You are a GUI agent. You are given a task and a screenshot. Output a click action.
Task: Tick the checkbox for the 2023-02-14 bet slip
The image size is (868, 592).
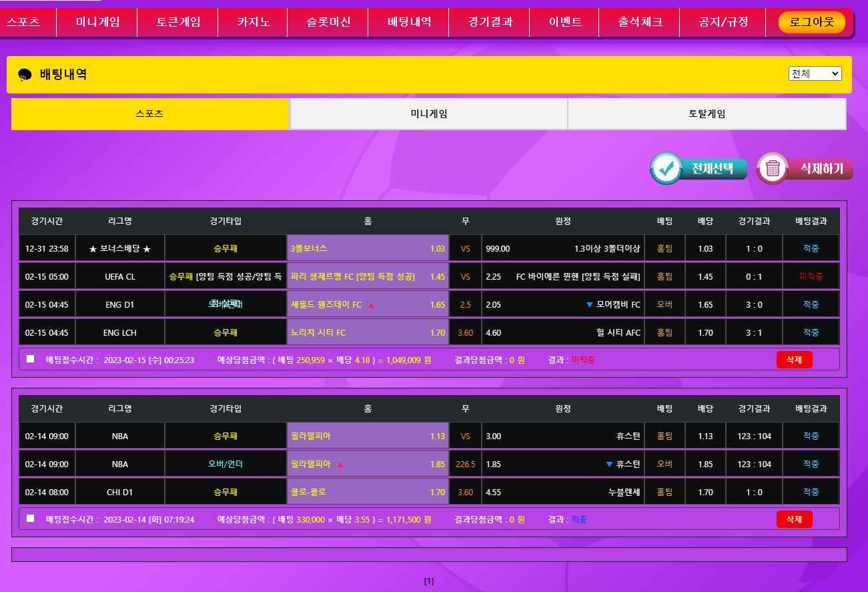tap(30, 519)
